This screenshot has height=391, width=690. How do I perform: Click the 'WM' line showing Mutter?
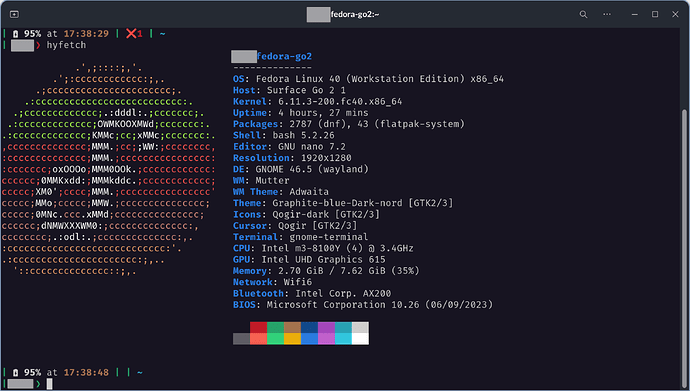click(x=261, y=180)
